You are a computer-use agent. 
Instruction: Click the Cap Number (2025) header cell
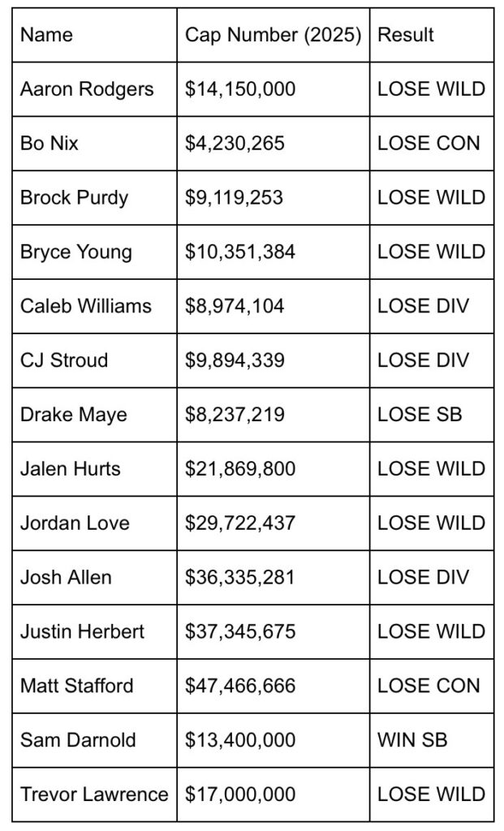(x=273, y=35)
